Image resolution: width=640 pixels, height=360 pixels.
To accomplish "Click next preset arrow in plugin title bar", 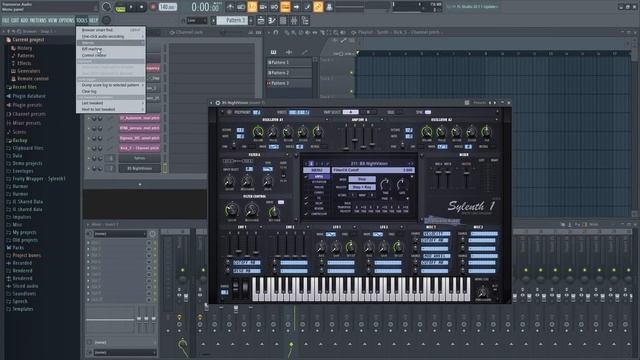I will tap(495, 103).
